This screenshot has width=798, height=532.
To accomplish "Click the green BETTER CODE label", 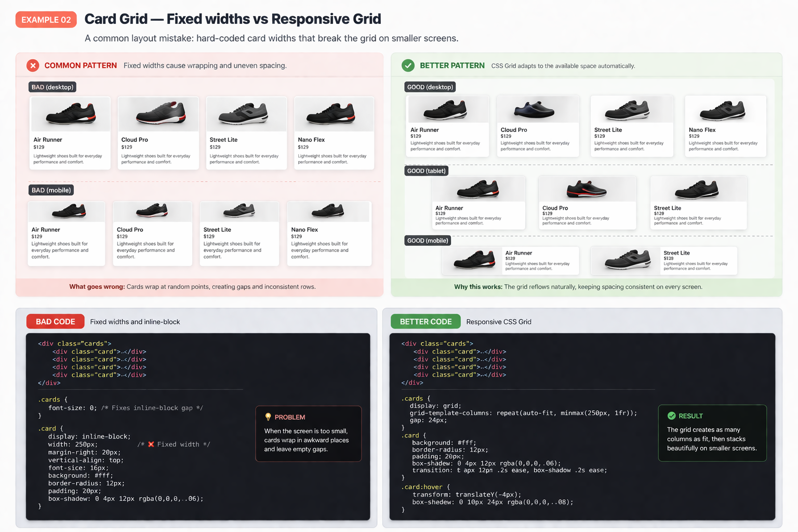I will click(425, 322).
